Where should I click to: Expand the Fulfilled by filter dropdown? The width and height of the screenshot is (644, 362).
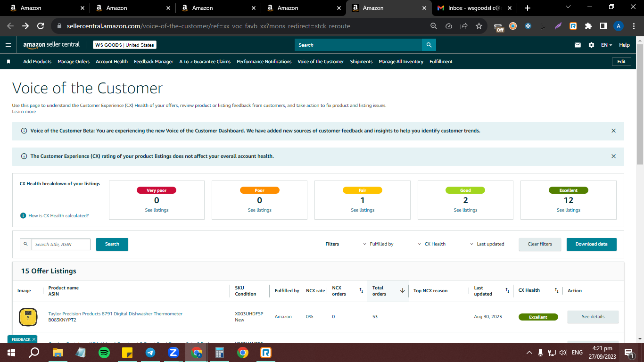[378, 244]
